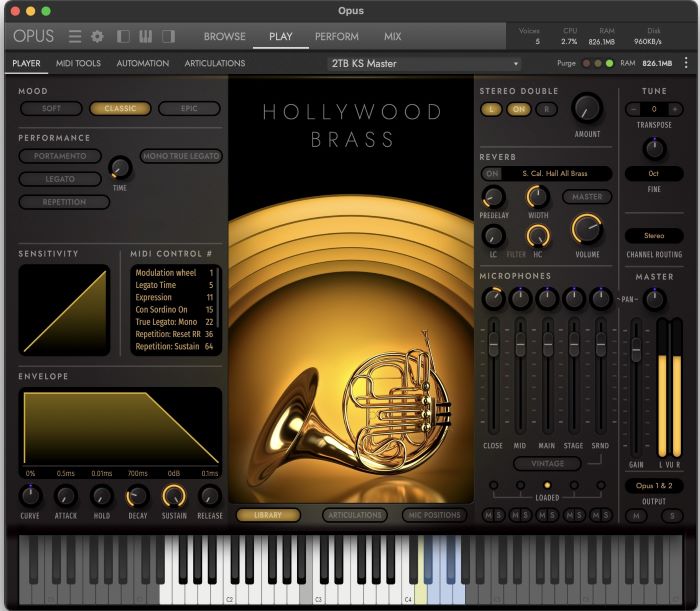
Task: Toggle the piano keyboard display icon
Action: click(x=146, y=36)
